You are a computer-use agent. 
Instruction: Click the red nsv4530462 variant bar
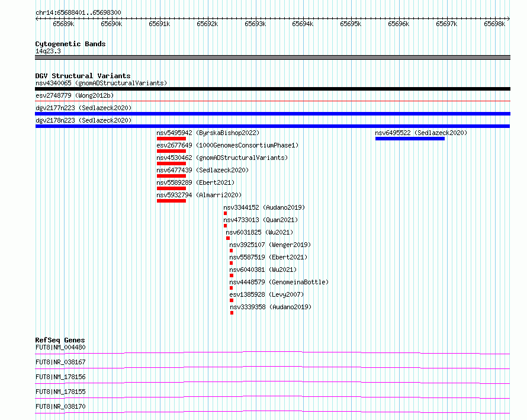171,163
